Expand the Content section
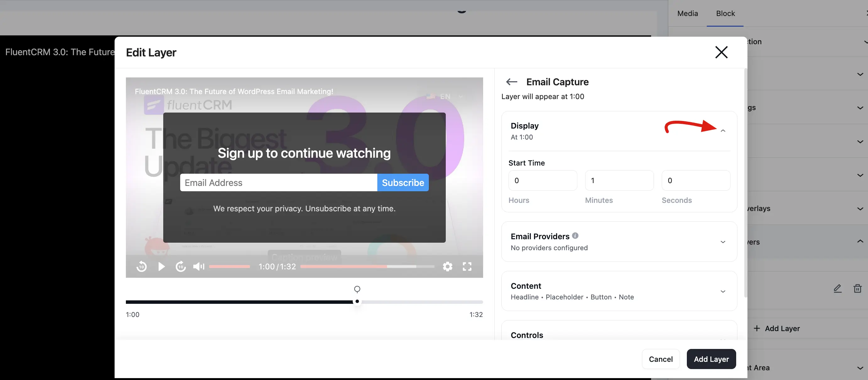868x380 pixels. pyautogui.click(x=723, y=292)
